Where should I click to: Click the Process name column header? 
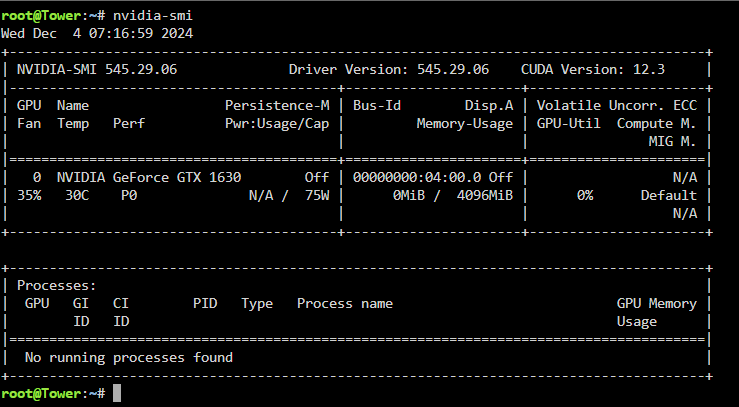(345, 303)
